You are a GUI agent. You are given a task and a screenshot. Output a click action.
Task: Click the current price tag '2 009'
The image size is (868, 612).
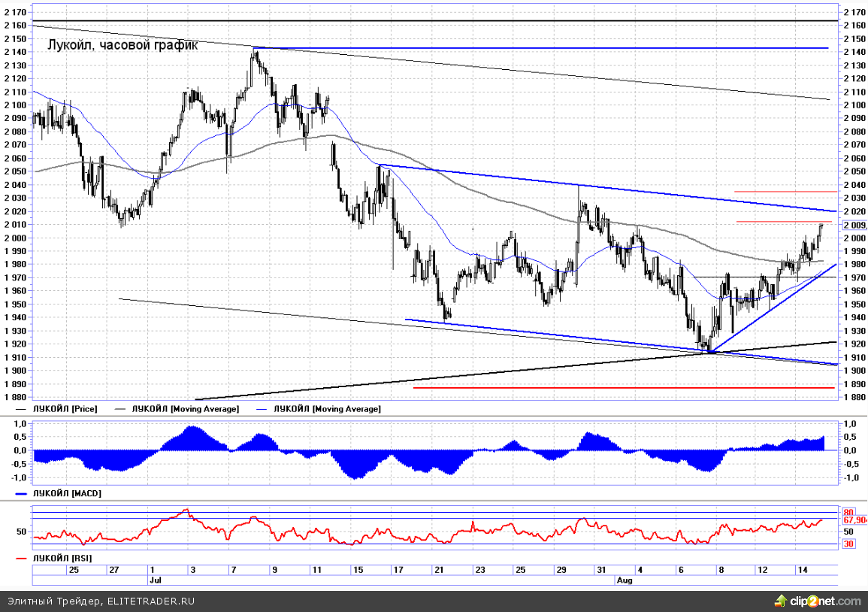[854, 225]
